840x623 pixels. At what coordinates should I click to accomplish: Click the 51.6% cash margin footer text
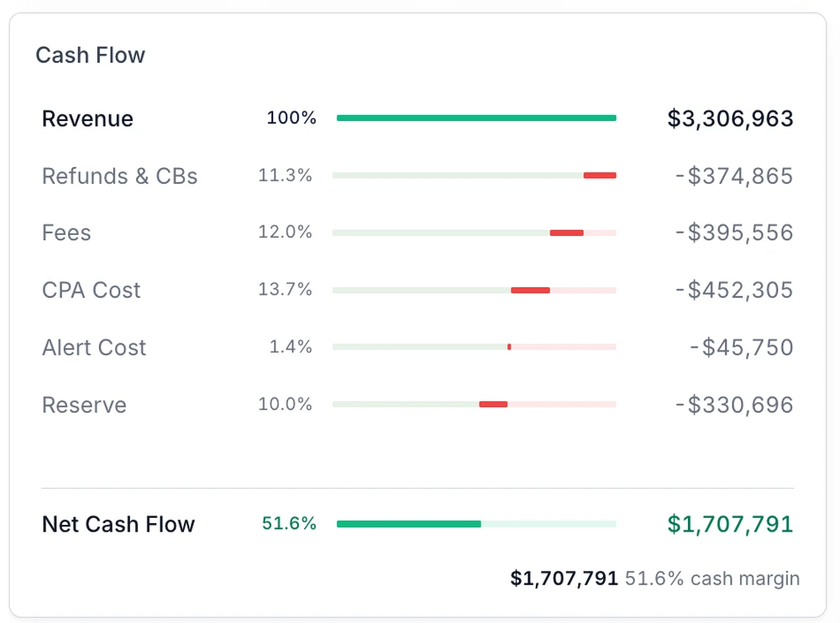712,578
